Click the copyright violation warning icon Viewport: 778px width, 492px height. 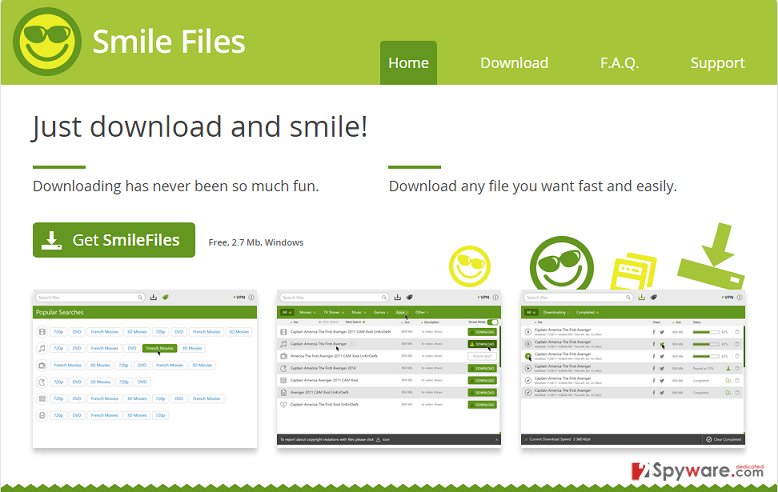click(x=378, y=440)
